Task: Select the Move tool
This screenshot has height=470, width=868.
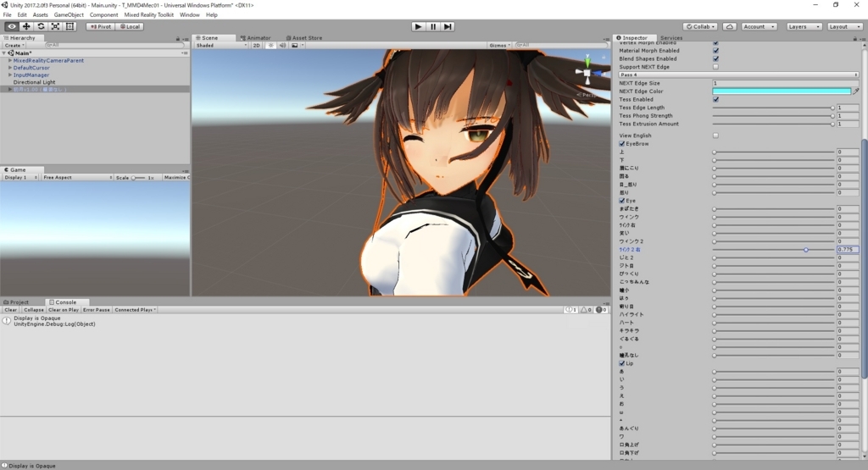Action: tap(26, 26)
